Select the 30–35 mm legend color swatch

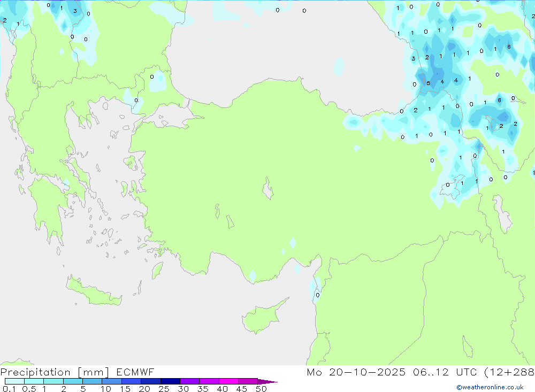[190, 381]
